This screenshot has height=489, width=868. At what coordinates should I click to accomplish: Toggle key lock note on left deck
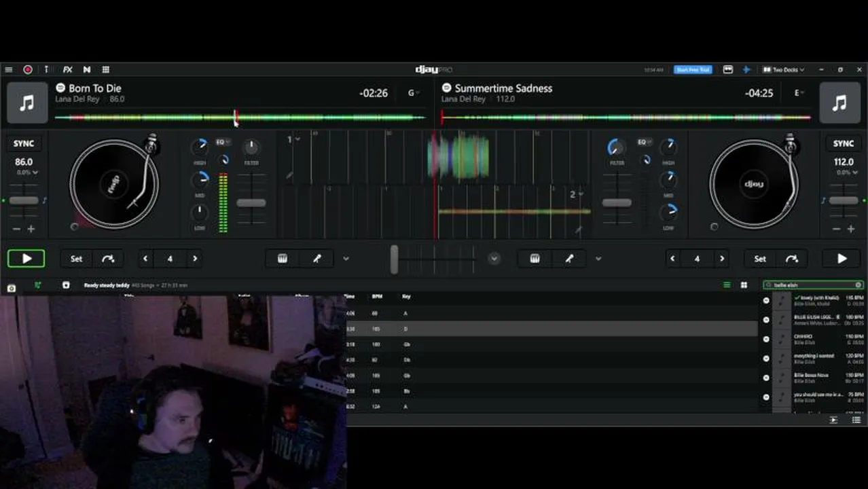44,200
